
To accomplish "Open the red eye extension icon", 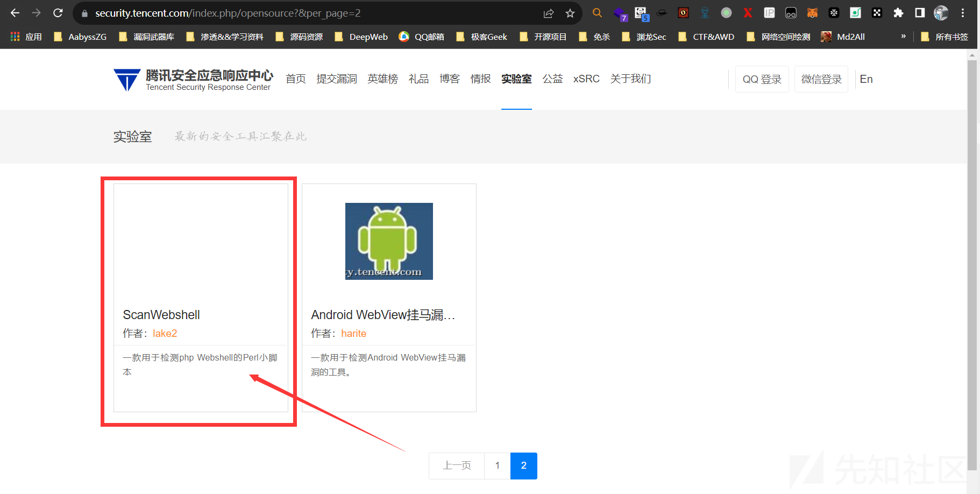I will point(683,13).
